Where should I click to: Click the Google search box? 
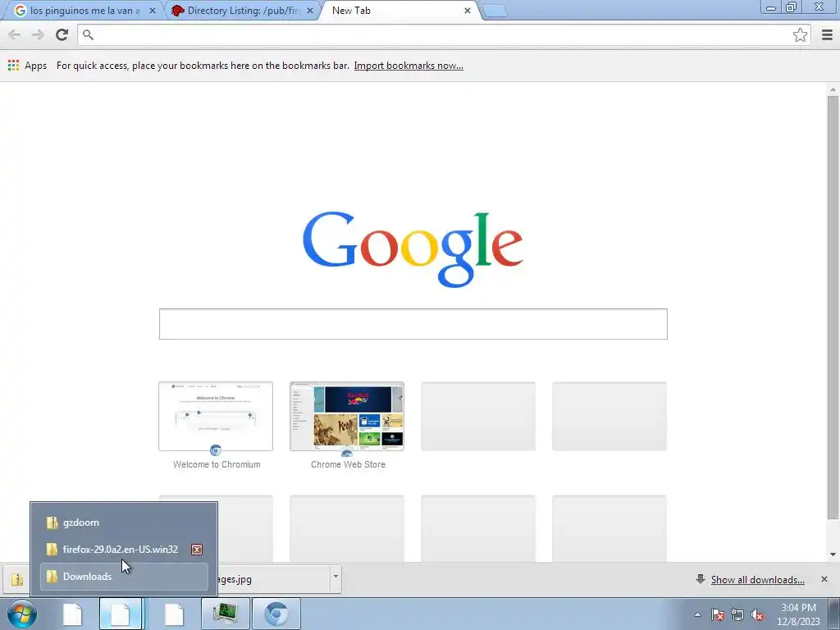pos(413,323)
